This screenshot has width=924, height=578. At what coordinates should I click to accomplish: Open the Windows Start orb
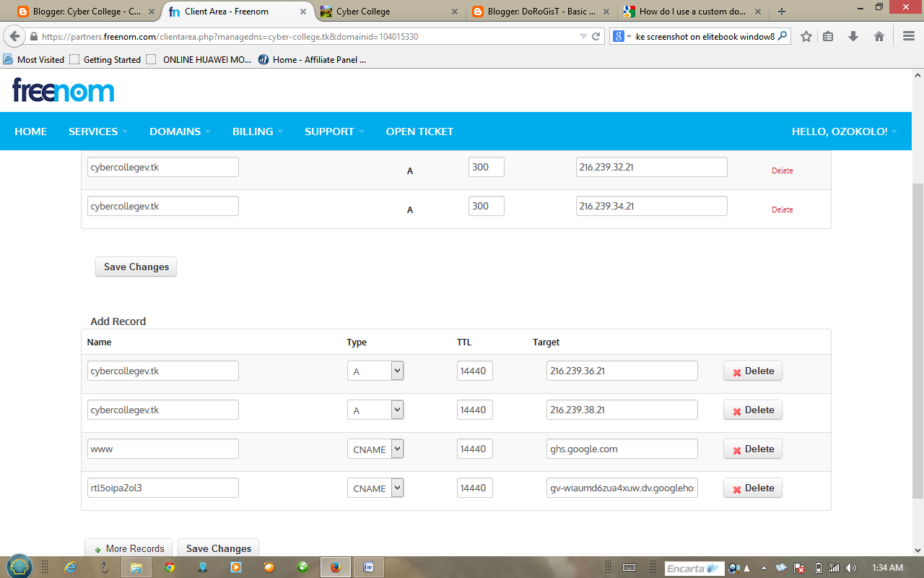pos(19,567)
